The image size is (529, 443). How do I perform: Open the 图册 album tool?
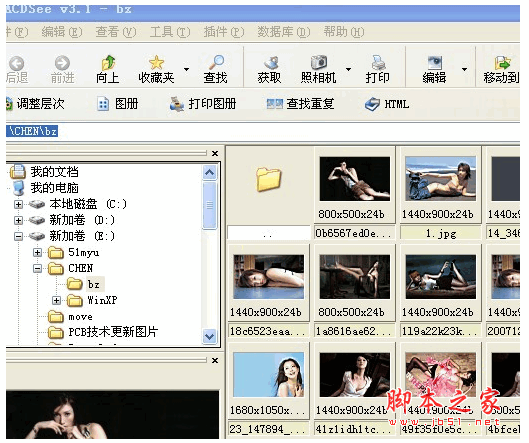[118, 104]
